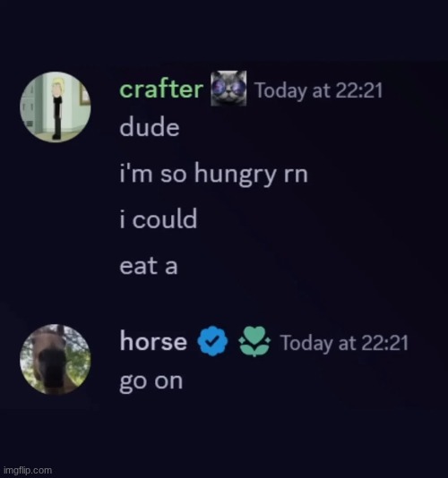Click the crafter username
Viewport: 448px width, 478px height.
click(161, 90)
